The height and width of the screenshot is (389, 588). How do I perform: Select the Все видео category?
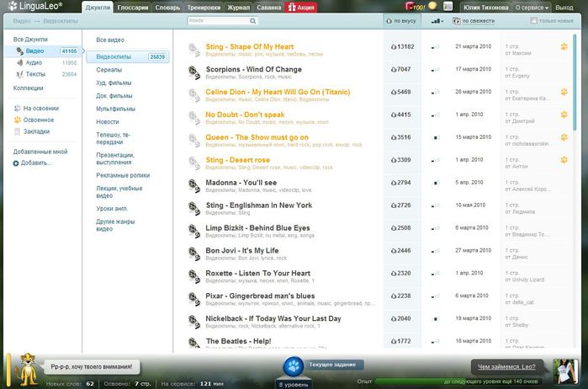110,40
